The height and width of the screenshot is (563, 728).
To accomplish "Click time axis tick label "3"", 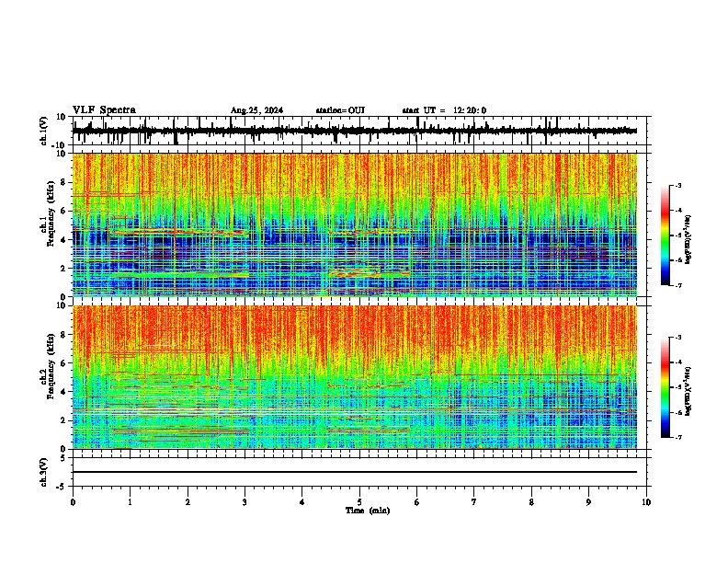I will pos(245,502).
